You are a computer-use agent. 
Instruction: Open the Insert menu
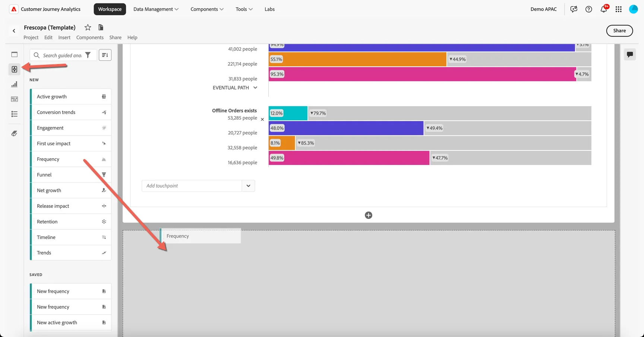click(x=64, y=37)
